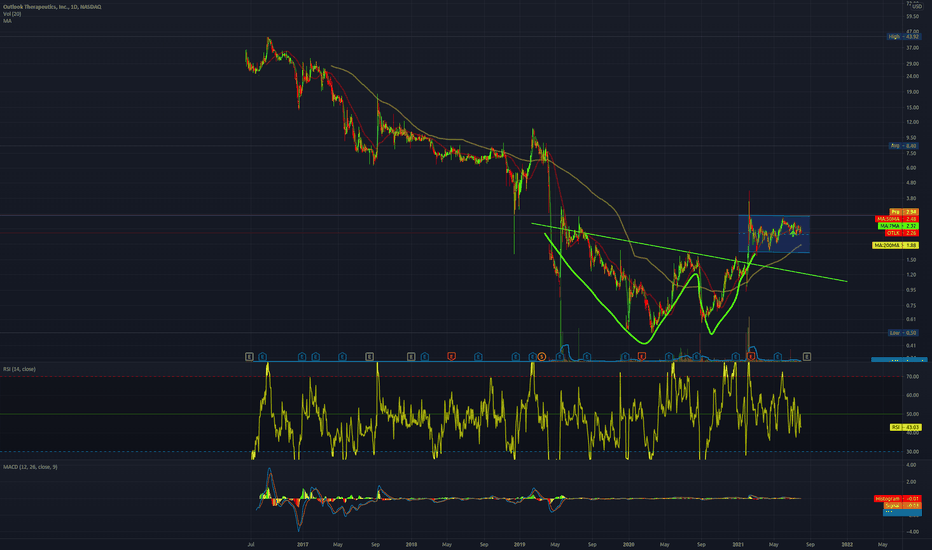Click the red E earnings marker before 2018
The height and width of the screenshot is (550, 932).
(x=451, y=357)
